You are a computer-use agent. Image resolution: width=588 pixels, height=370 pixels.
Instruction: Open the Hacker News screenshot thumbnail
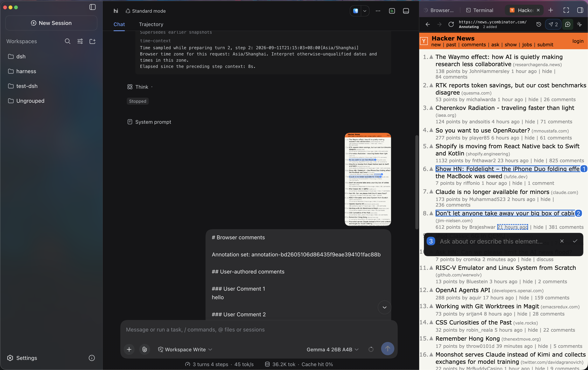coord(368,179)
